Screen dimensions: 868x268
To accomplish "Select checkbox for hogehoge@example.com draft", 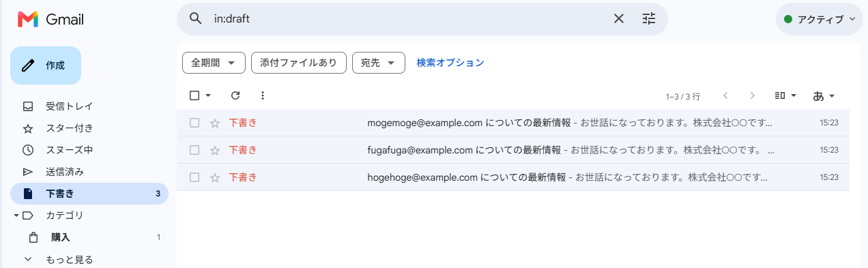I will (x=194, y=177).
